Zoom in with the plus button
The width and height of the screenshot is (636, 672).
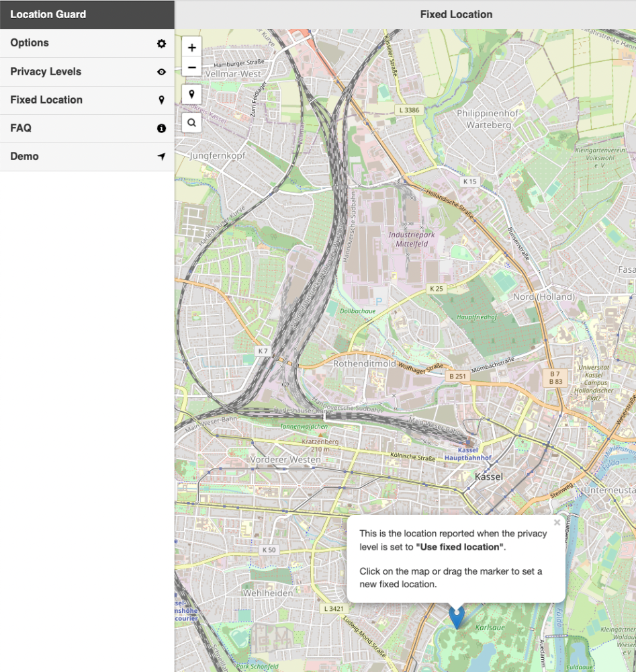coord(191,47)
